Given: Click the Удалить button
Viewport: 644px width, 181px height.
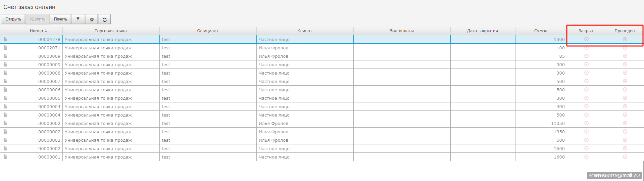Looking at the screenshot, I should [37, 19].
